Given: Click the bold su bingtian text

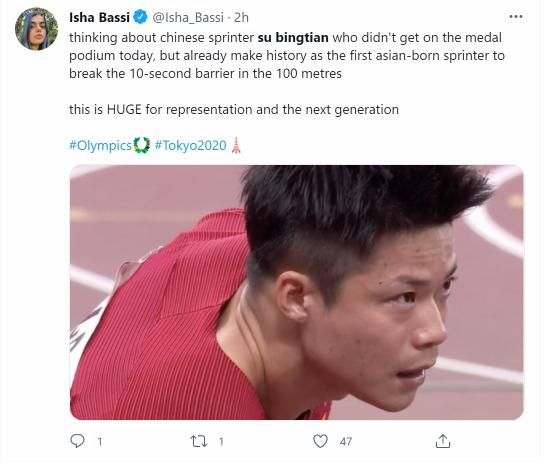Looking at the screenshot, I should coord(293,37).
